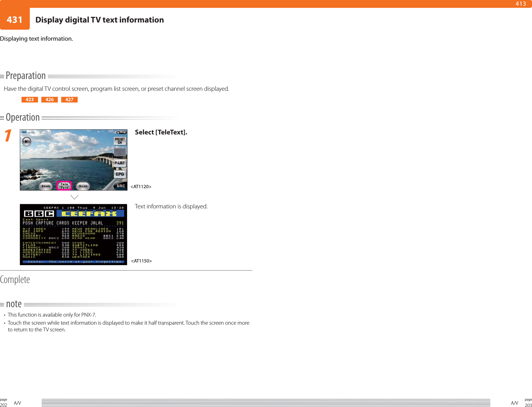Tap the Map button on TV screen
The height and width of the screenshot is (407, 532).
coord(121,132)
